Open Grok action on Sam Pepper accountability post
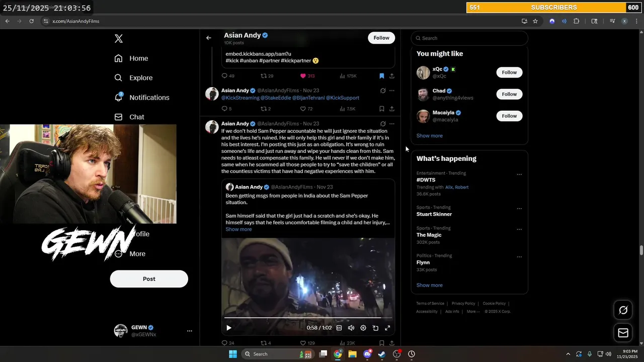The height and width of the screenshot is (362, 644). tap(383, 124)
